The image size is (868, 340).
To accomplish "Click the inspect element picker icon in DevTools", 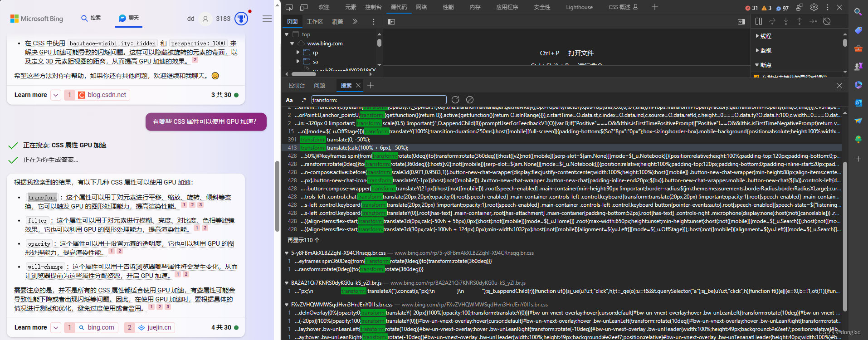I will coord(289,7).
